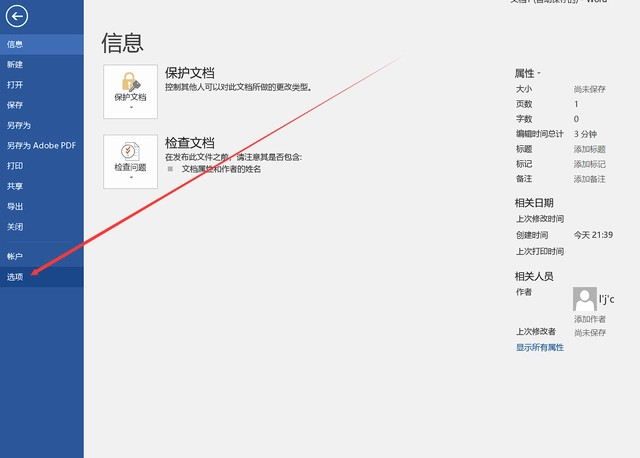Open 帐户 settings page

[x=16, y=257]
